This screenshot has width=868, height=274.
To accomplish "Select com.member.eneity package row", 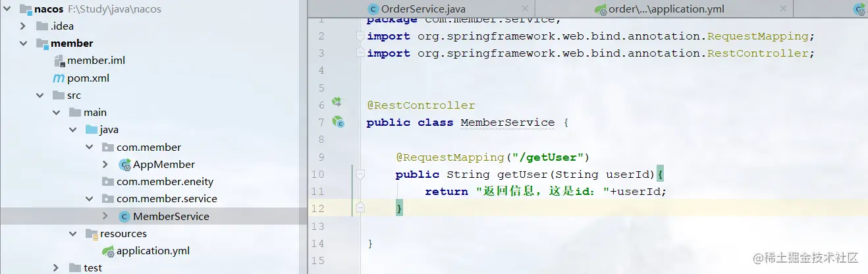I will pyautogui.click(x=153, y=182).
